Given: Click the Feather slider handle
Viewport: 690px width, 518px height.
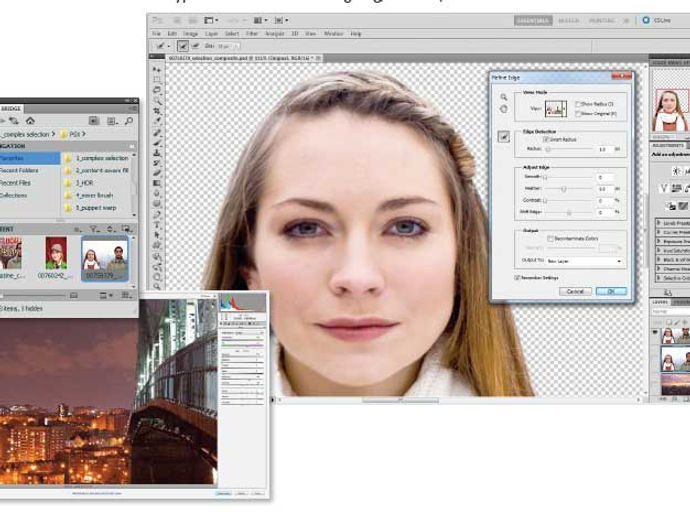Looking at the screenshot, I should point(563,189).
